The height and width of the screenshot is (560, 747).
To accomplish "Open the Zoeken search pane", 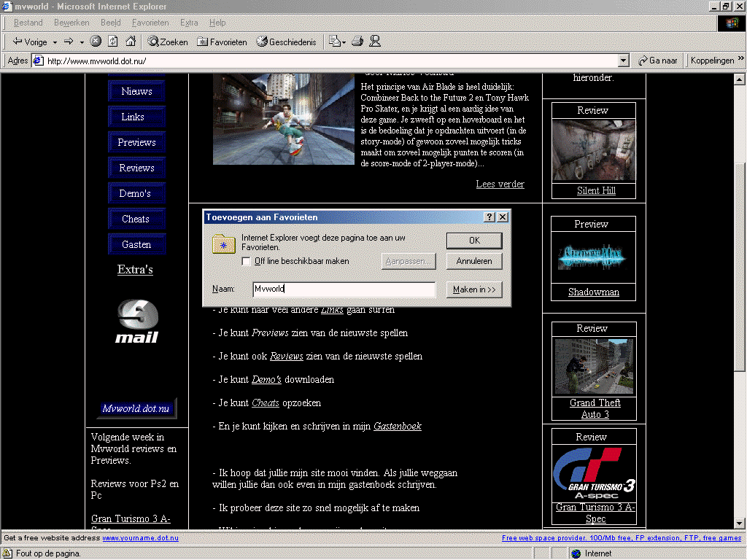I will 168,42.
